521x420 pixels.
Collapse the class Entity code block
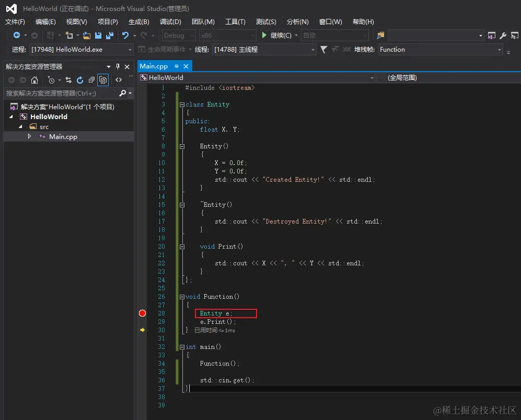point(182,104)
